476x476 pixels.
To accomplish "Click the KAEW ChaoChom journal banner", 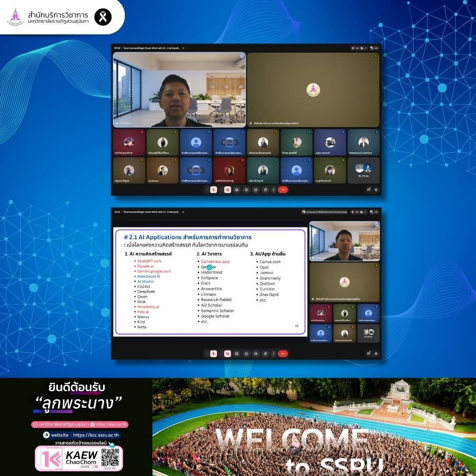I will [79, 459].
